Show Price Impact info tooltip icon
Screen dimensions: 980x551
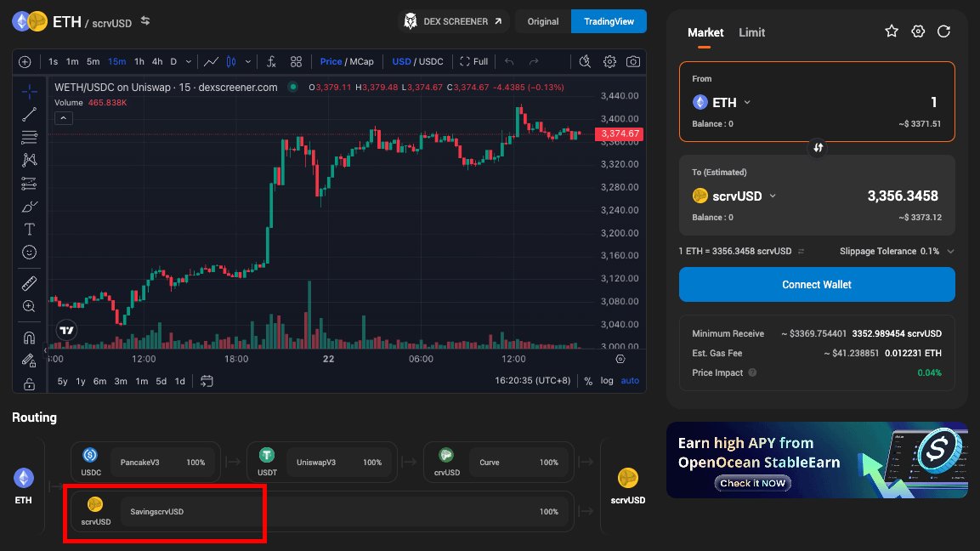click(752, 372)
